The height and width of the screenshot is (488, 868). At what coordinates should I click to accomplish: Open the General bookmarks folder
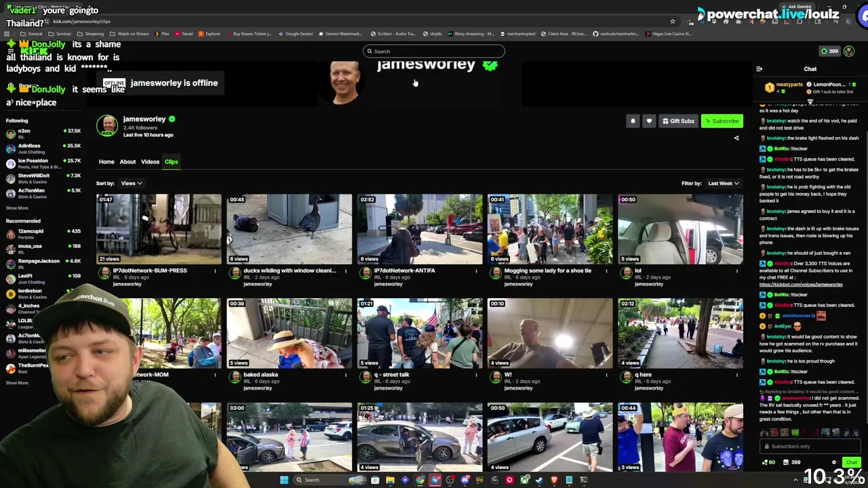(x=31, y=34)
